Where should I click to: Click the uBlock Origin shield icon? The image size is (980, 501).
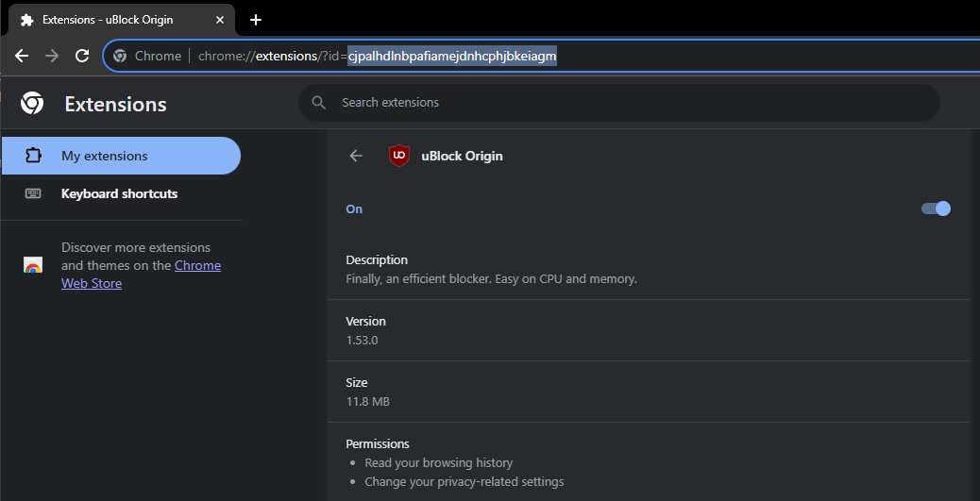click(398, 156)
